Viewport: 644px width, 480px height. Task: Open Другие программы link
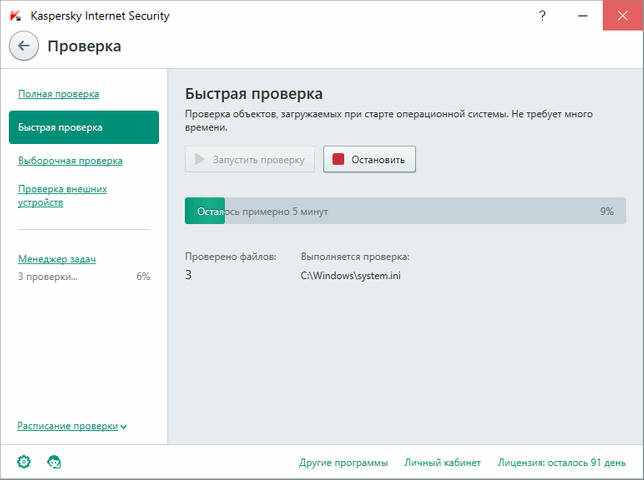pyautogui.click(x=343, y=463)
